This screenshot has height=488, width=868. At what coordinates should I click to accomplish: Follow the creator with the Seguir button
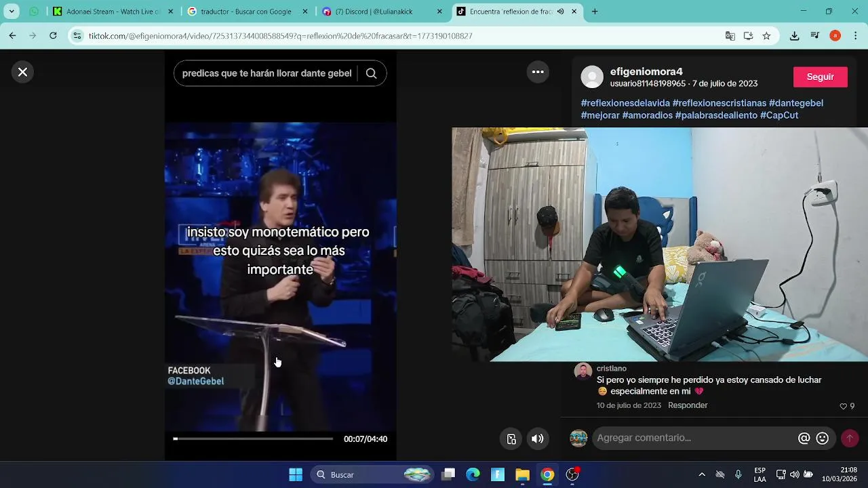coord(820,77)
